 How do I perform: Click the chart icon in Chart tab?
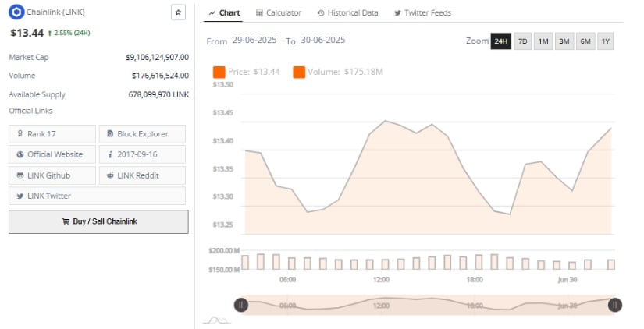point(212,13)
